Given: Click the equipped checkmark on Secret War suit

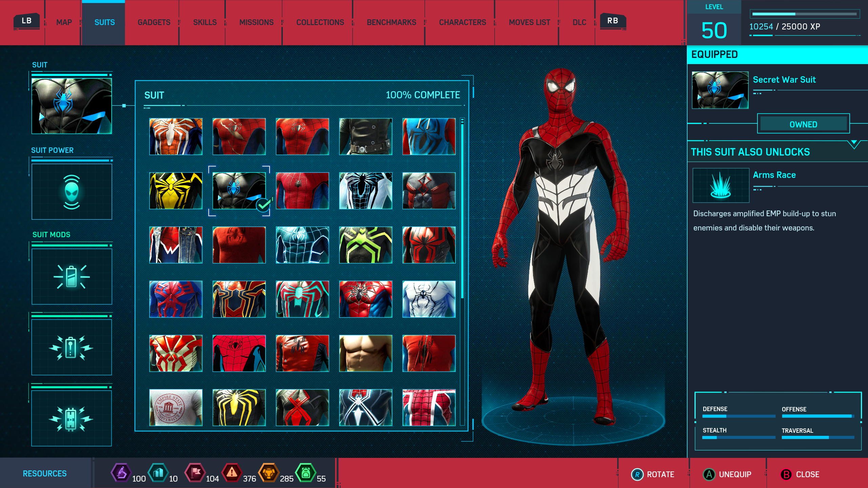Looking at the screenshot, I should pos(263,205).
